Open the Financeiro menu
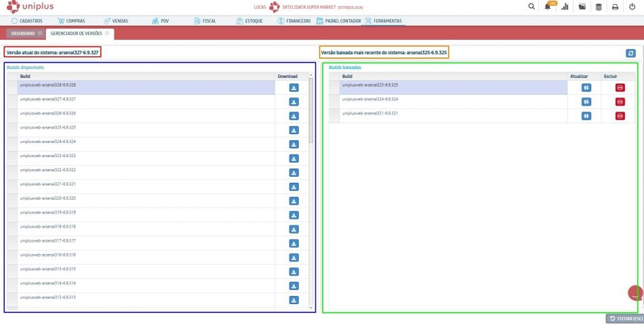644x325 pixels. pos(294,21)
